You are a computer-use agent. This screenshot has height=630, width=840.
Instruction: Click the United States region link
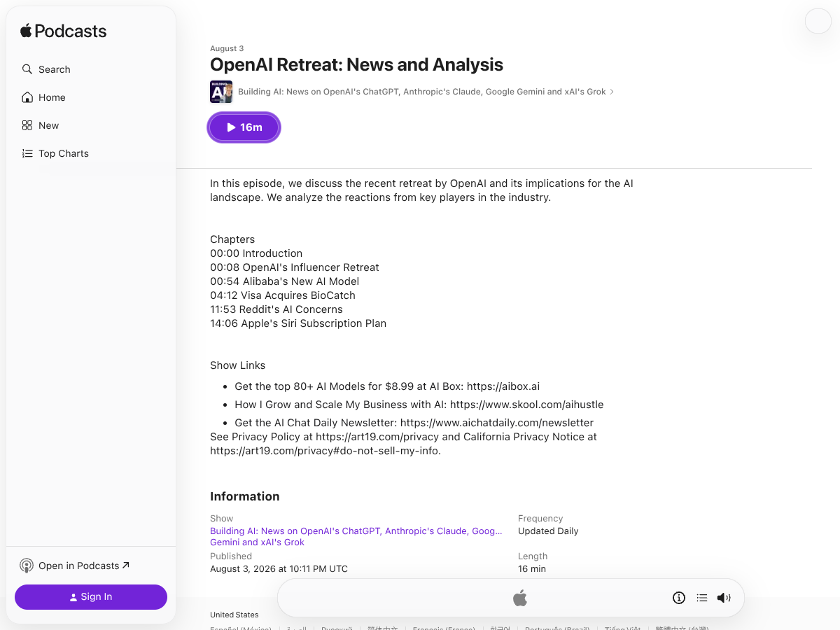[234, 615]
